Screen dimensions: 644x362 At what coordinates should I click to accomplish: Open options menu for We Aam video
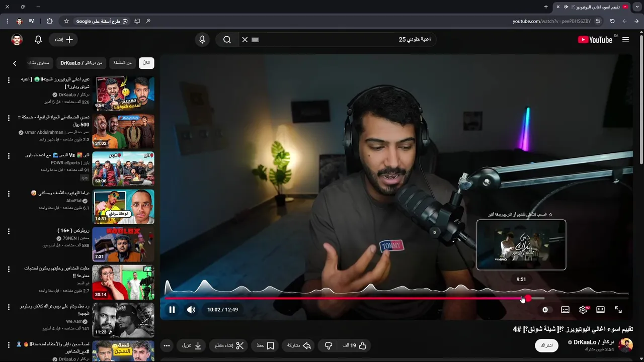point(9,307)
